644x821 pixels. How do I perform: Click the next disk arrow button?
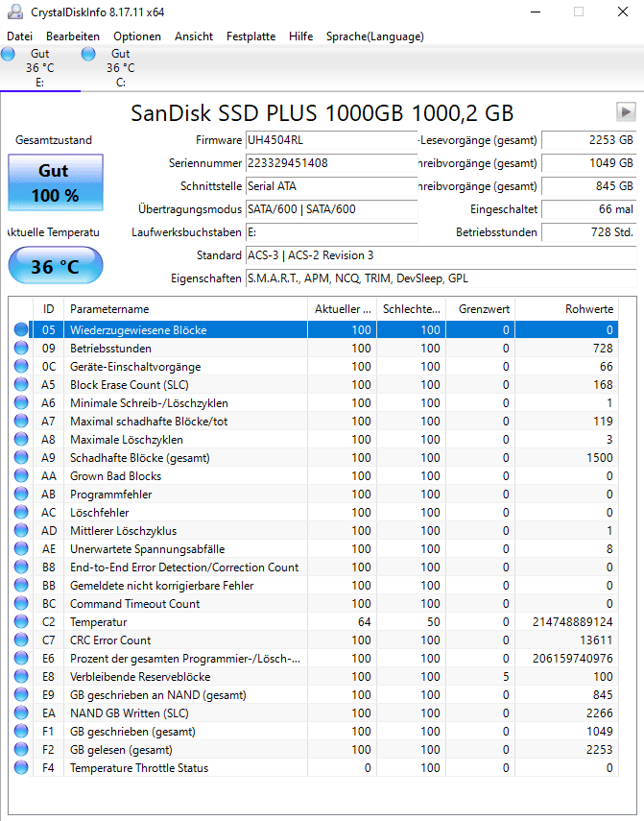(x=626, y=111)
